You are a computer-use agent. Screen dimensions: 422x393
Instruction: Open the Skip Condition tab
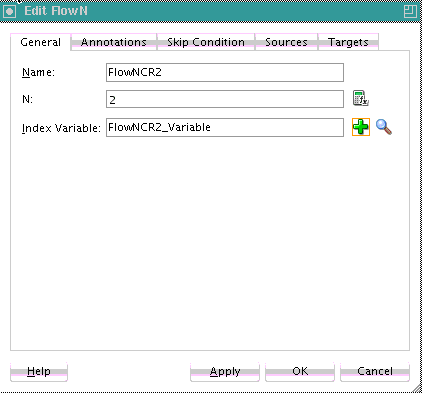206,42
